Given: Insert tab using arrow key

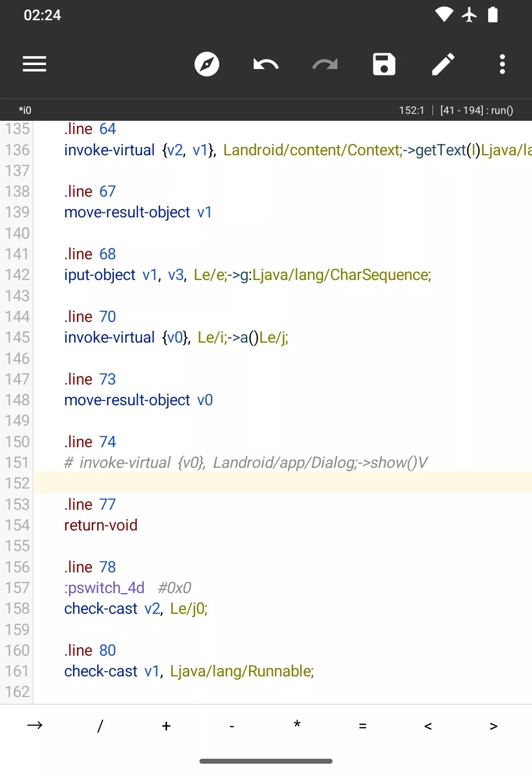Looking at the screenshot, I should [35, 725].
